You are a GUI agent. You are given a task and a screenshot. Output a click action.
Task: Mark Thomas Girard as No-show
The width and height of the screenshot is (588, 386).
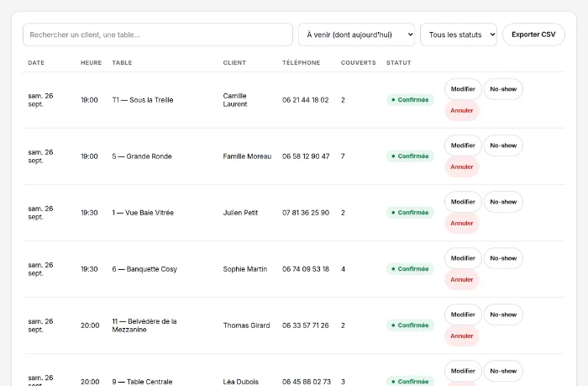point(503,315)
